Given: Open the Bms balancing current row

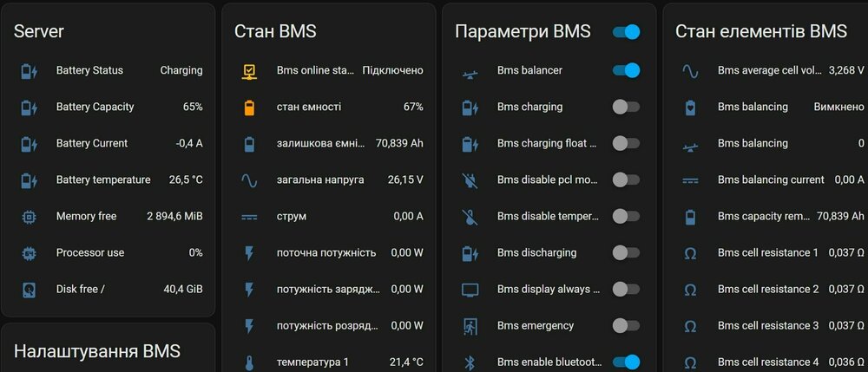Looking at the screenshot, I should pyautogui.click(x=771, y=180).
